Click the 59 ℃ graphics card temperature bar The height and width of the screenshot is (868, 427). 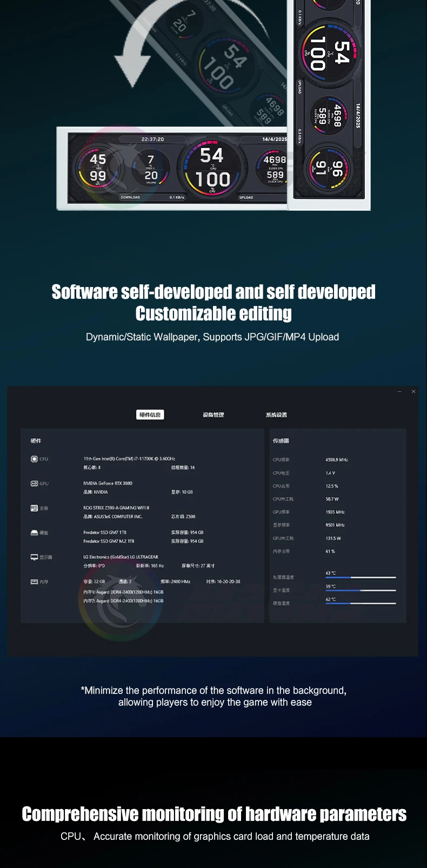point(361,590)
